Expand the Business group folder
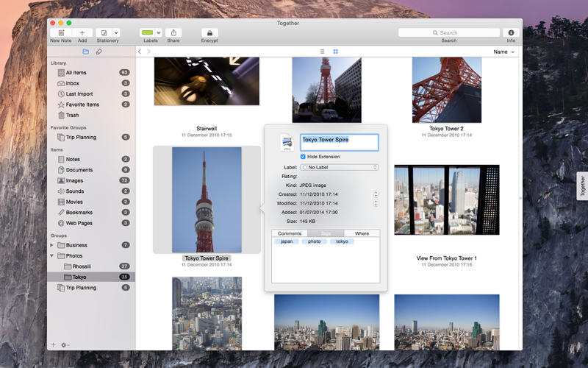This screenshot has height=368, width=588. 52,245
